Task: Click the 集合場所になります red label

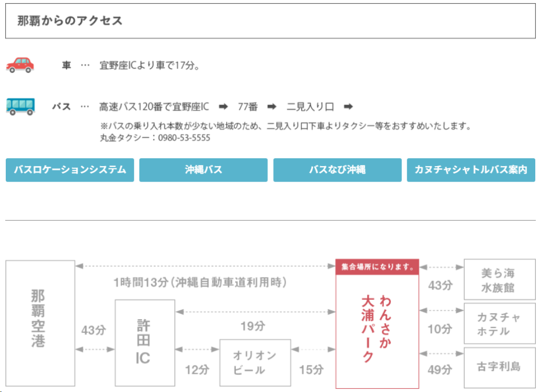Action: (x=377, y=267)
